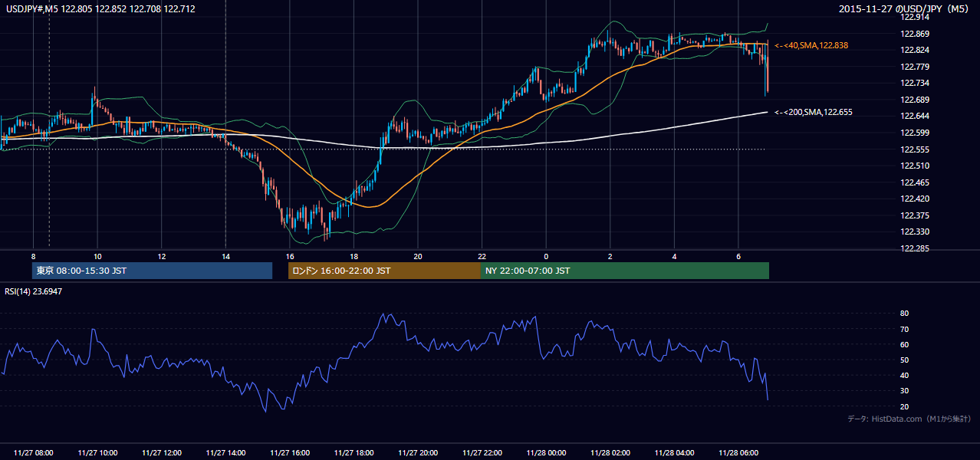Viewport: 980px width, 460px height.
Task: Click hour label 22 under price chart
Action: point(482,256)
